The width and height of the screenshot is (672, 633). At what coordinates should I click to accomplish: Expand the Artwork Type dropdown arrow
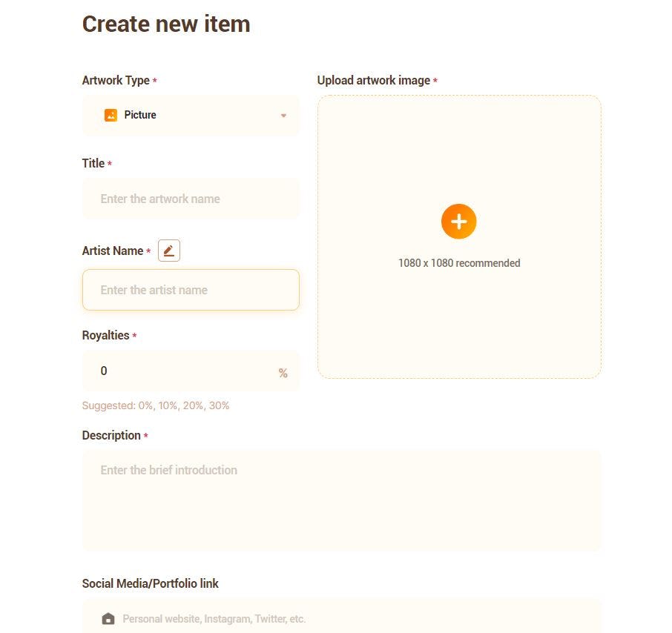click(x=283, y=116)
